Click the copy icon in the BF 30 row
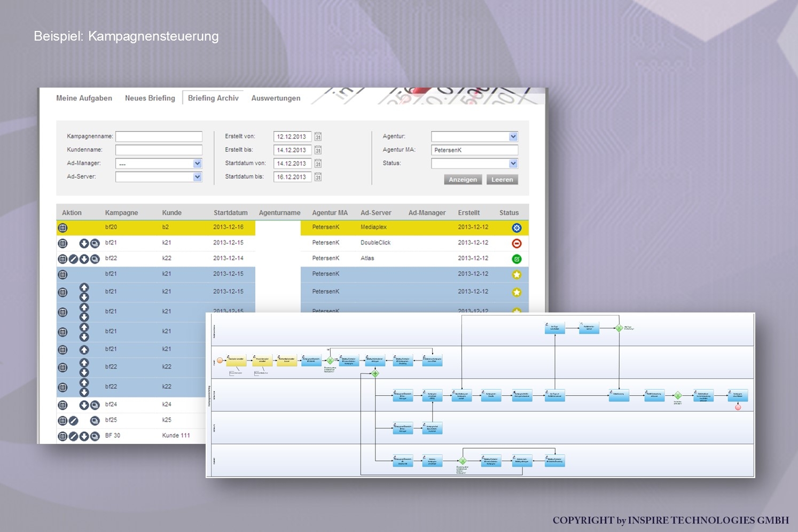 (x=95, y=436)
